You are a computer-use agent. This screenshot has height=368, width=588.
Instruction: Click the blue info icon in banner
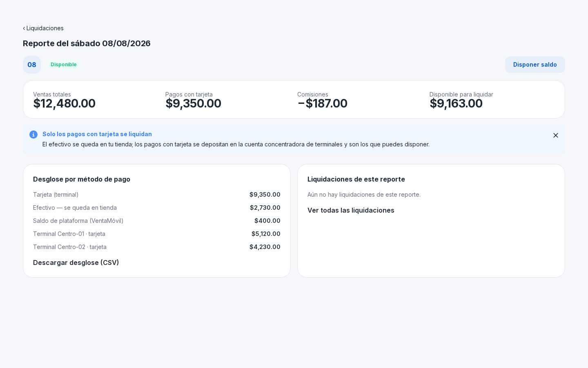tap(33, 135)
